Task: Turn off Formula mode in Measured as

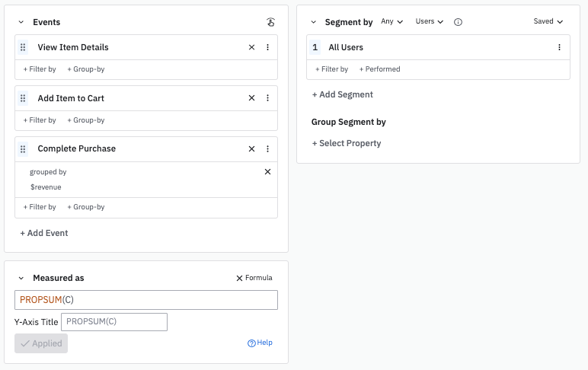Action: pos(254,279)
